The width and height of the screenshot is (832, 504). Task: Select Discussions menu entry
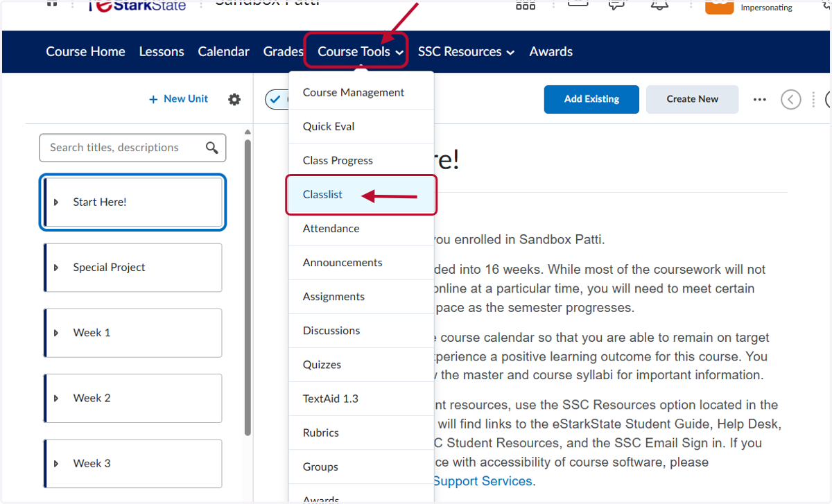pyautogui.click(x=361, y=330)
